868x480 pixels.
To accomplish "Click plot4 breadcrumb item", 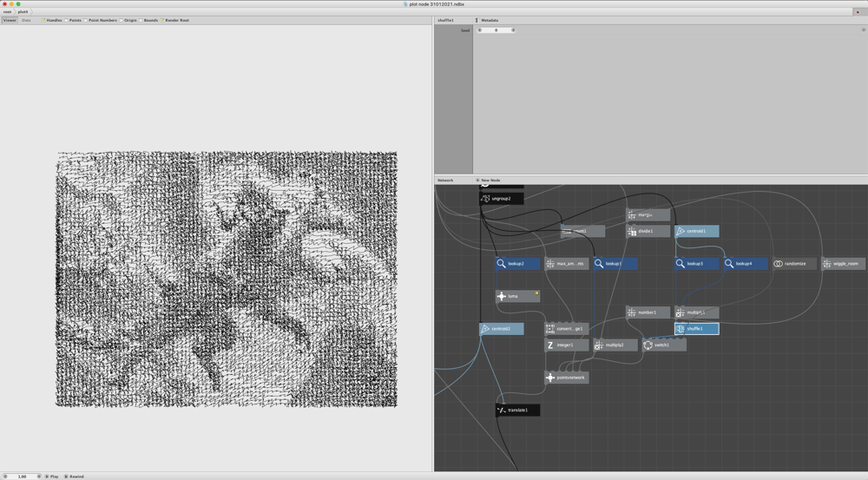I will 23,11.
